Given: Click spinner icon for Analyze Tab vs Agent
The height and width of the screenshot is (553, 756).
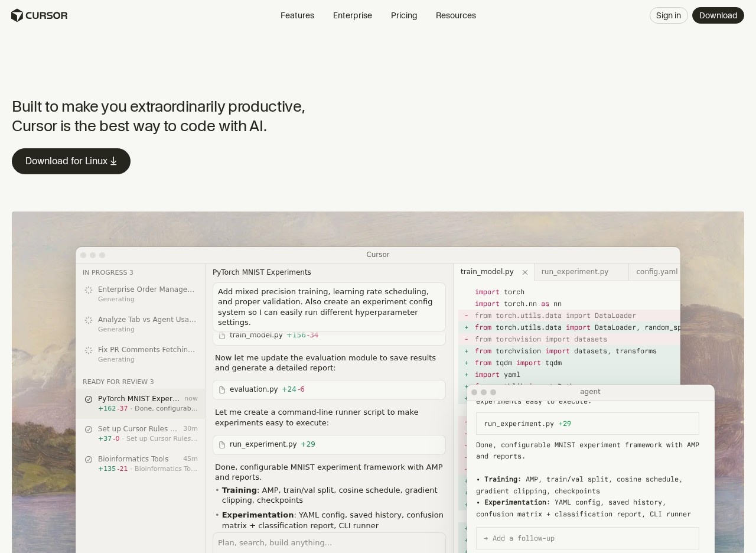Looking at the screenshot, I should [89, 320].
